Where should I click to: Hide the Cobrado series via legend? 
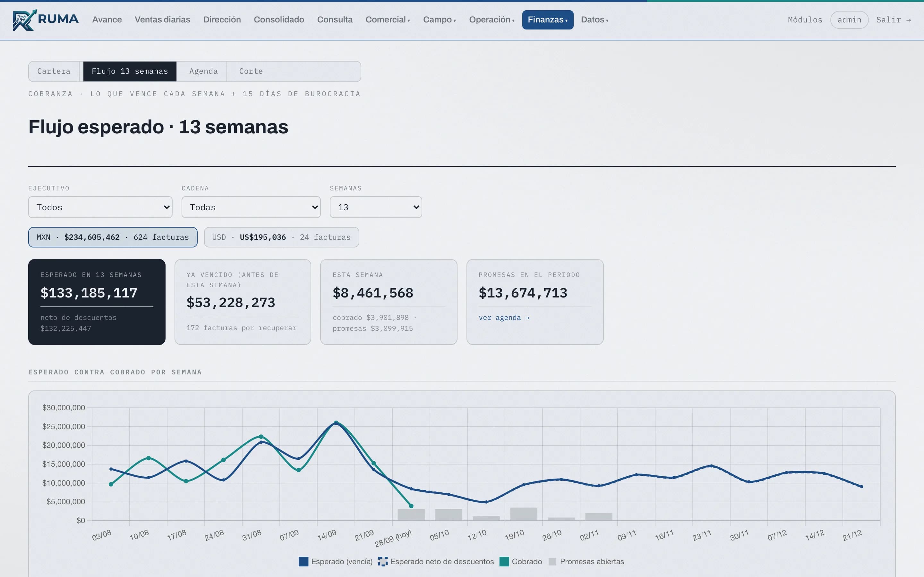pyautogui.click(x=521, y=561)
